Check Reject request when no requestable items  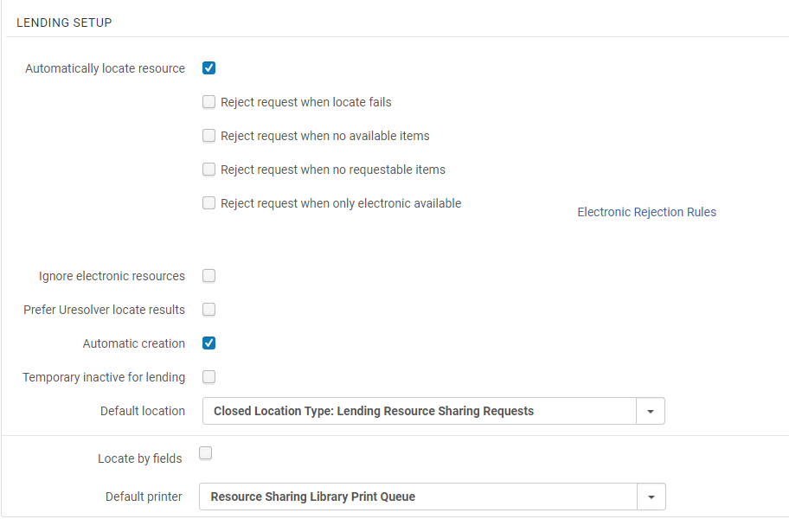click(x=208, y=170)
